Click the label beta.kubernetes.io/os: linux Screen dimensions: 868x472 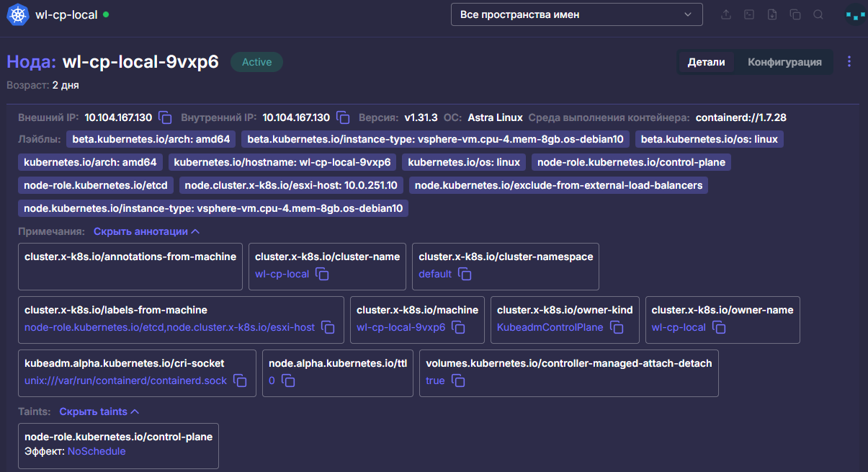[x=710, y=139]
